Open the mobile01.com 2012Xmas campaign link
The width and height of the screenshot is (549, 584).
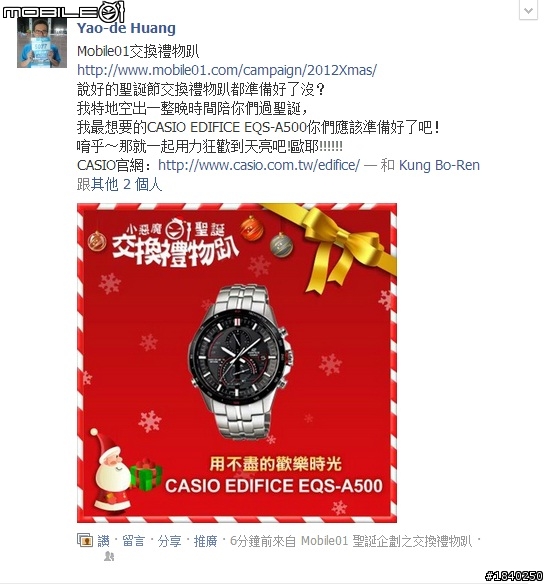pyautogui.click(x=227, y=70)
